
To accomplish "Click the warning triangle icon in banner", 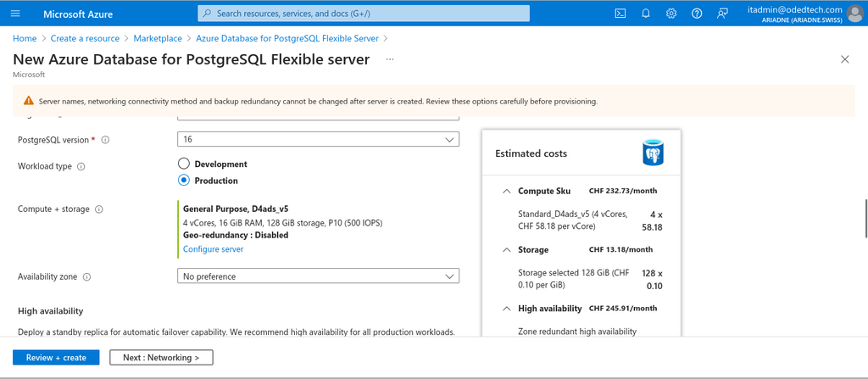I will [29, 101].
